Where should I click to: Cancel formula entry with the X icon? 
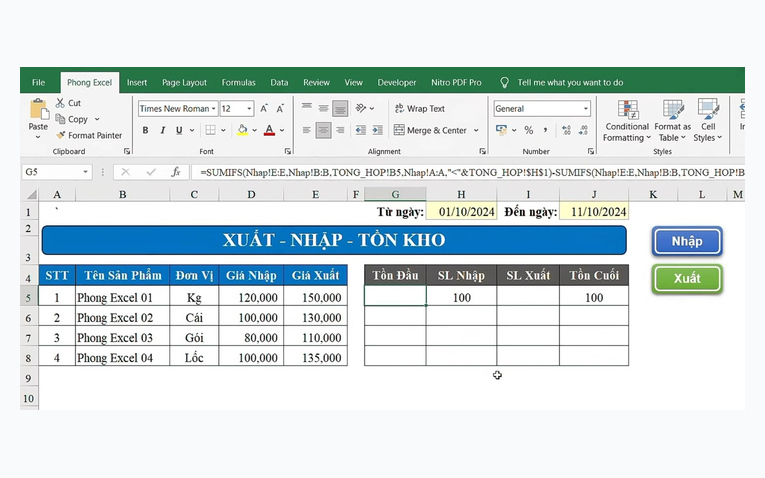[125, 172]
